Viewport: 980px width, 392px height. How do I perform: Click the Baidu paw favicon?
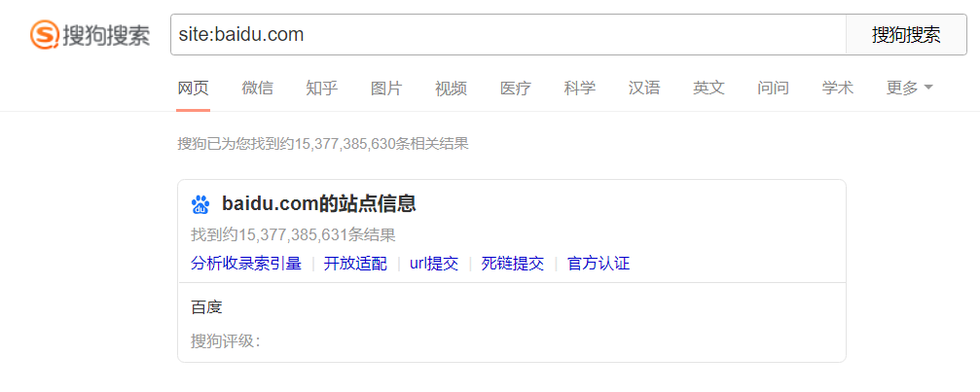[200, 204]
